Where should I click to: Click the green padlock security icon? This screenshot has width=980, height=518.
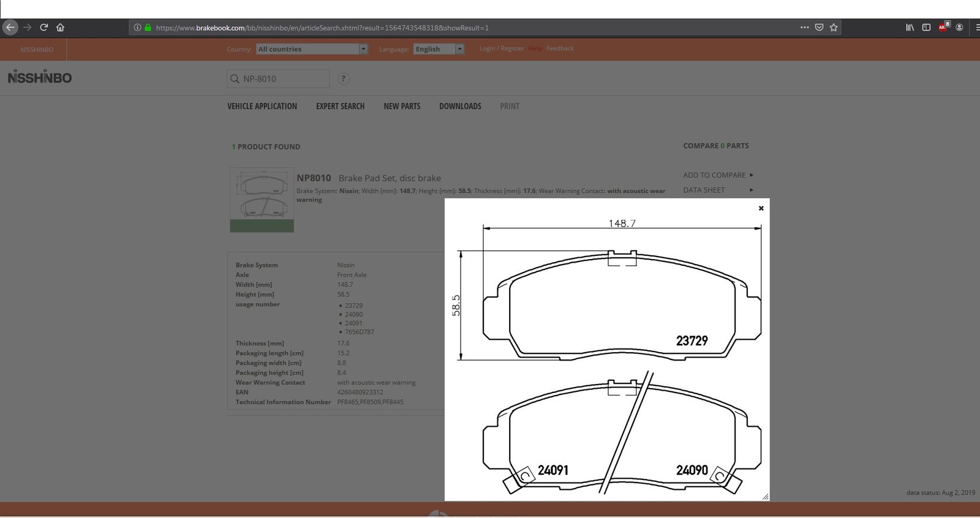148,28
